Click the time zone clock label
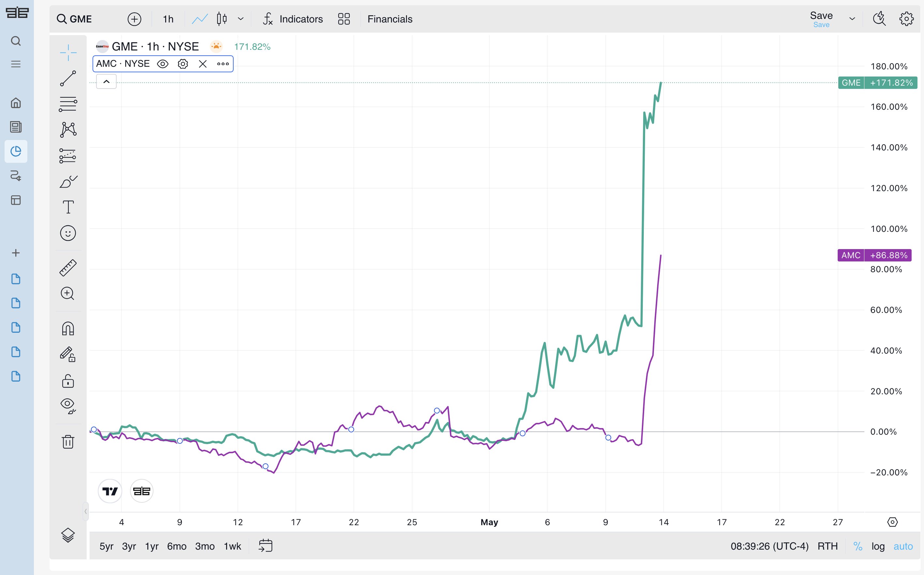Image resolution: width=924 pixels, height=575 pixels. click(770, 546)
